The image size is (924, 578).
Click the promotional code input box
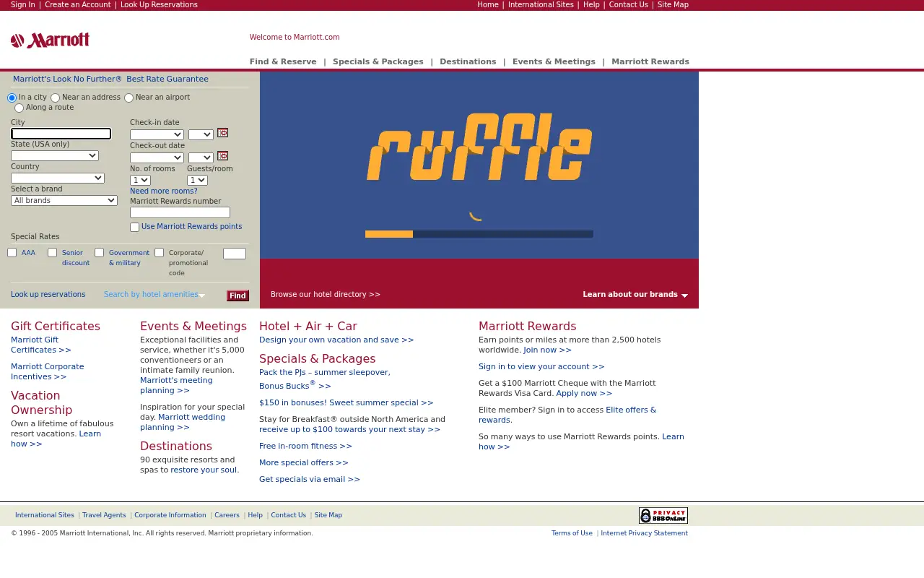click(x=235, y=254)
